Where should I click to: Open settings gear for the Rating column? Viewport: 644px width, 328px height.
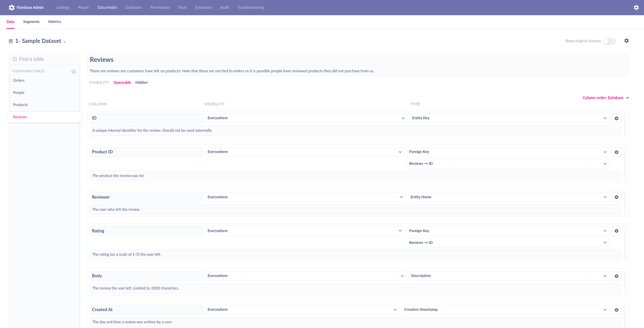[x=616, y=231]
